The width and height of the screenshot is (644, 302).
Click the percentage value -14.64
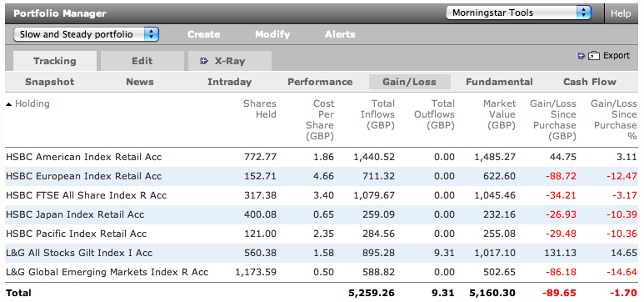click(621, 272)
